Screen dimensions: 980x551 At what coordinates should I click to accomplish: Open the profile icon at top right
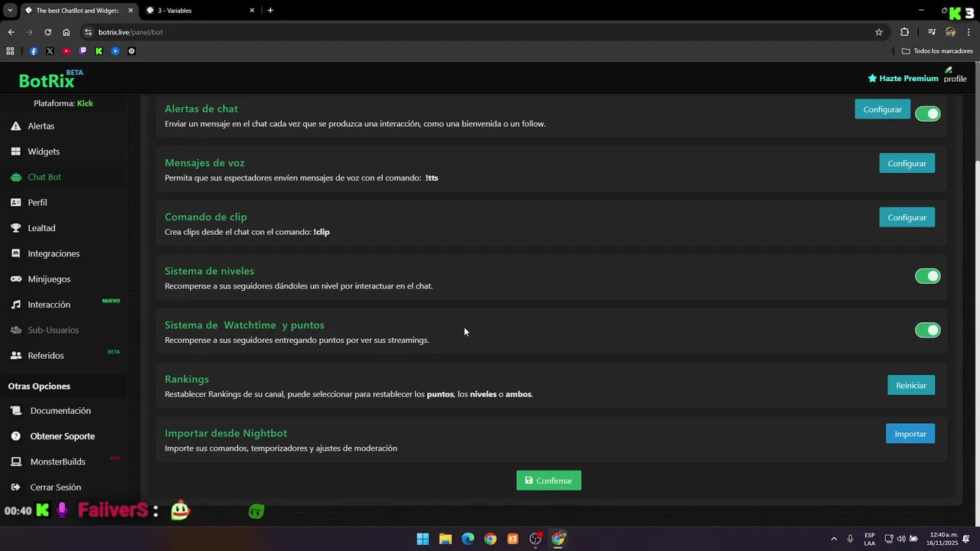click(955, 75)
